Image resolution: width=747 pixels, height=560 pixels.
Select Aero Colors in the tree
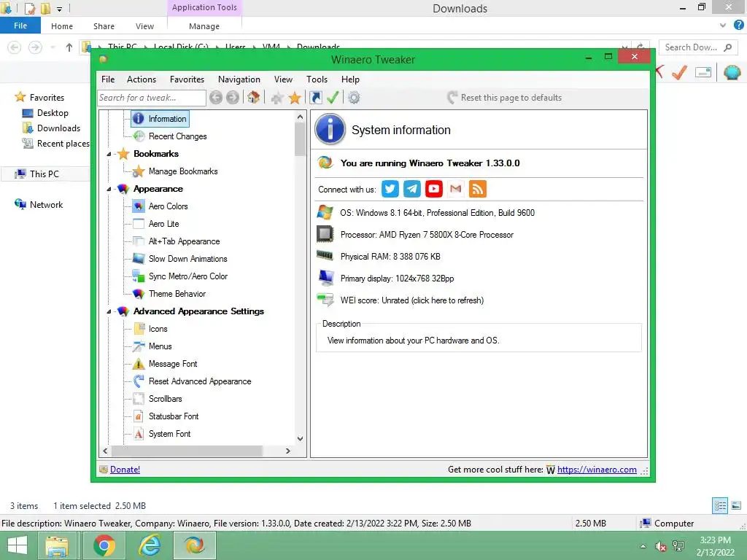pyautogui.click(x=169, y=206)
